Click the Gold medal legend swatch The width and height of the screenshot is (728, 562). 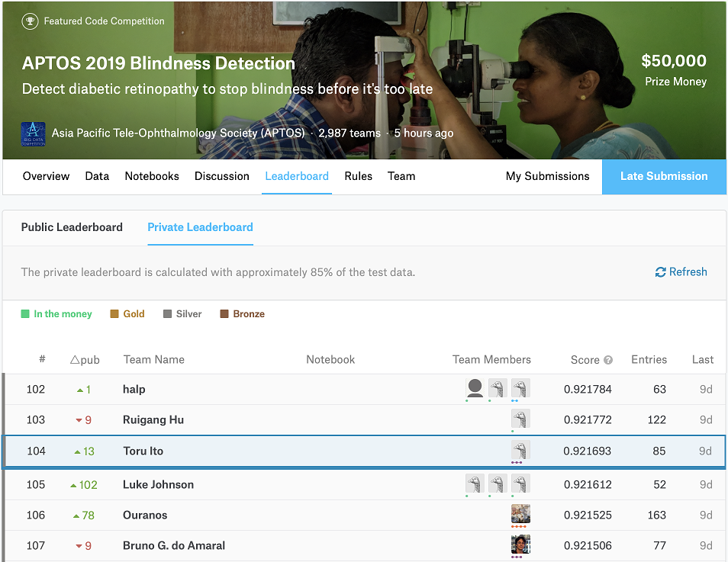[x=114, y=314]
